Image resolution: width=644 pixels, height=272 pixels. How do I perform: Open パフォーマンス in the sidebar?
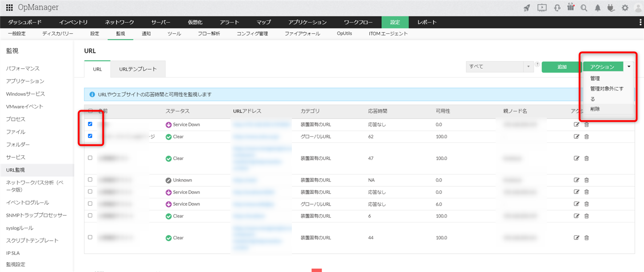point(23,69)
